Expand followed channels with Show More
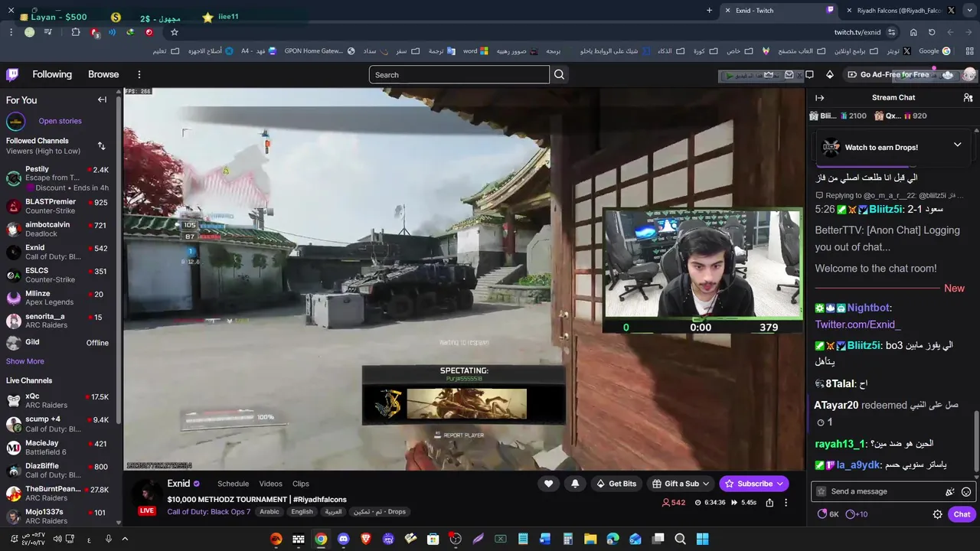 (x=25, y=361)
